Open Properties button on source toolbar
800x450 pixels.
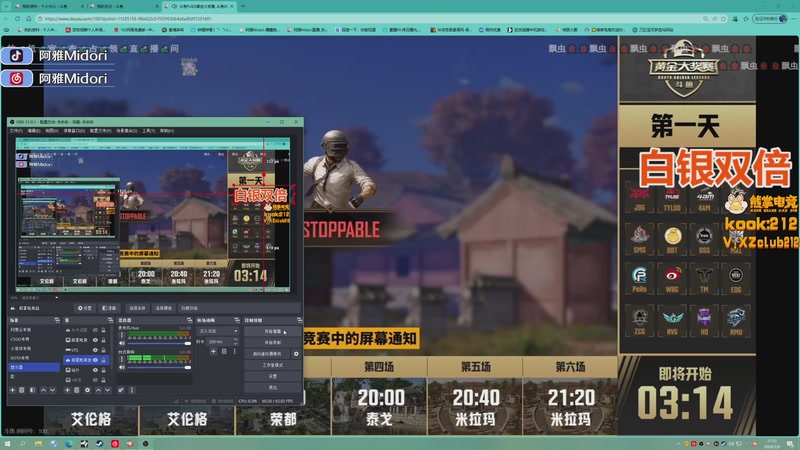click(x=85, y=308)
